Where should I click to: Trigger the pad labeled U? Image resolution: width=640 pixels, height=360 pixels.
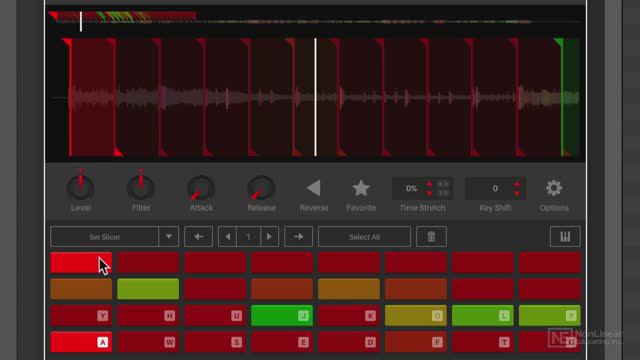215,316
